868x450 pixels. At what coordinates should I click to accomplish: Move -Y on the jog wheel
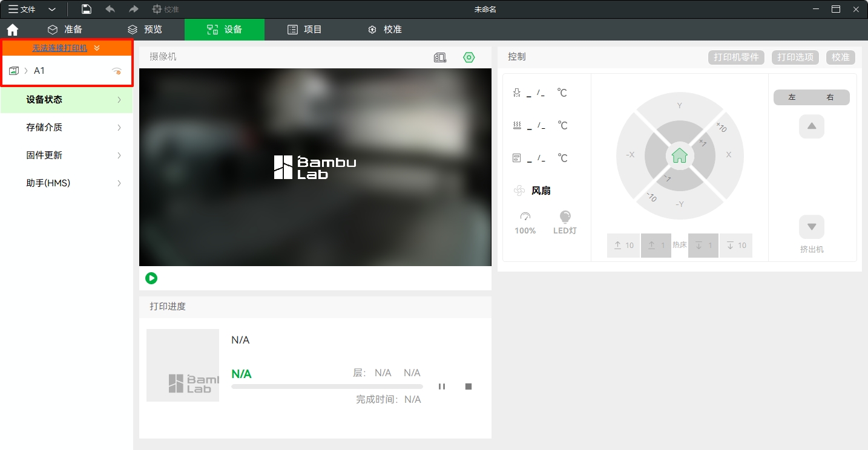click(680, 204)
